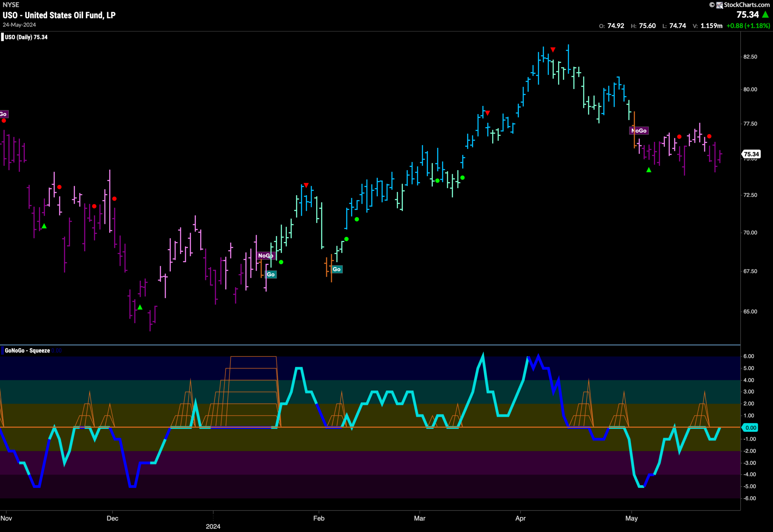Click the Go label near February

click(x=336, y=269)
